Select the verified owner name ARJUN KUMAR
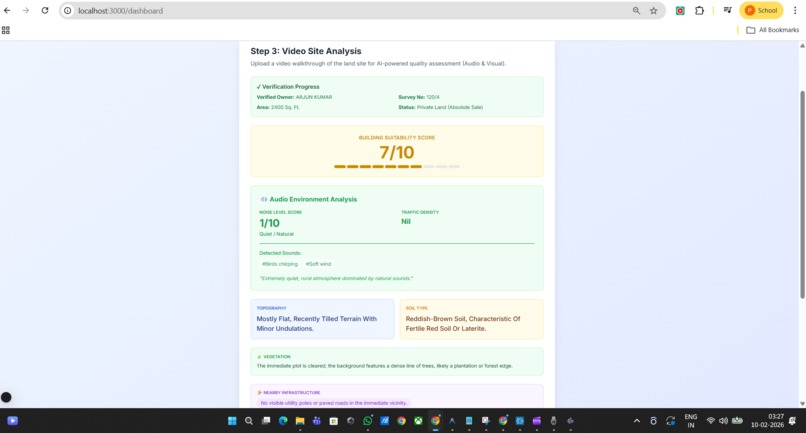Viewport: 806px width, 433px height. [x=314, y=97]
